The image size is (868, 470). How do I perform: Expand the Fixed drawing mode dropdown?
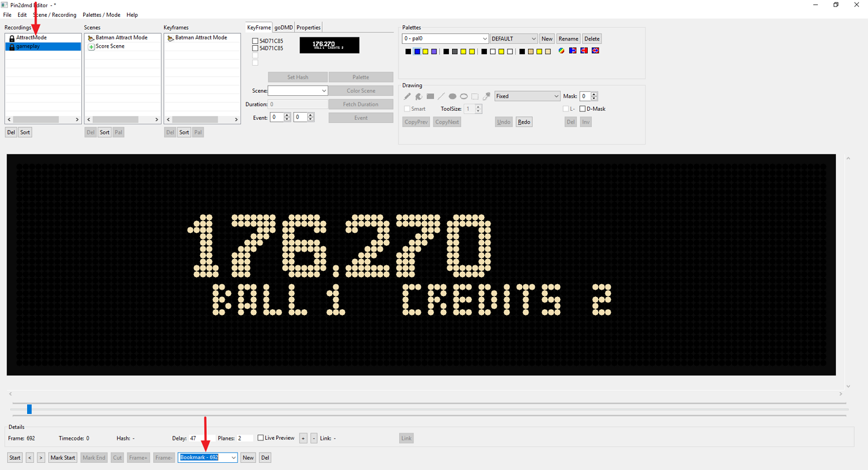point(527,96)
